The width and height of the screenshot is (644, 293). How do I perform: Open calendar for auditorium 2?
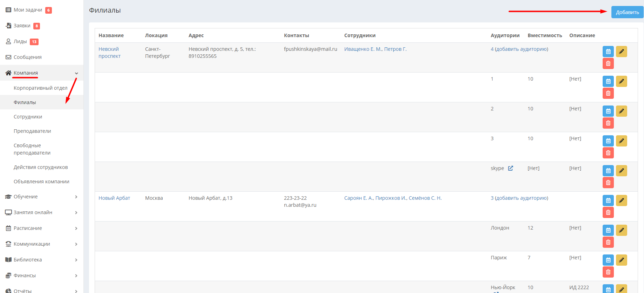[608, 111]
